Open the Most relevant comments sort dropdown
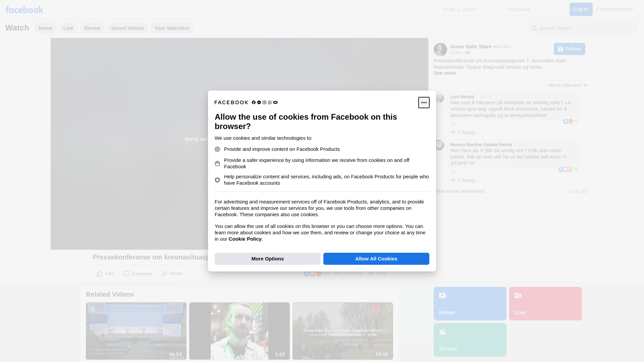The height and width of the screenshot is (362, 644). point(568,85)
